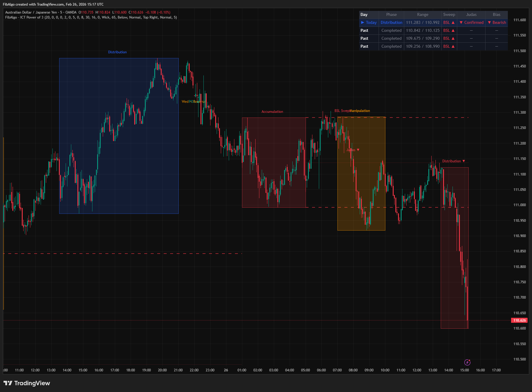The height and width of the screenshot is (392, 532).
Task: Click the red down arrow beside Bearish
Action: click(x=489, y=22)
